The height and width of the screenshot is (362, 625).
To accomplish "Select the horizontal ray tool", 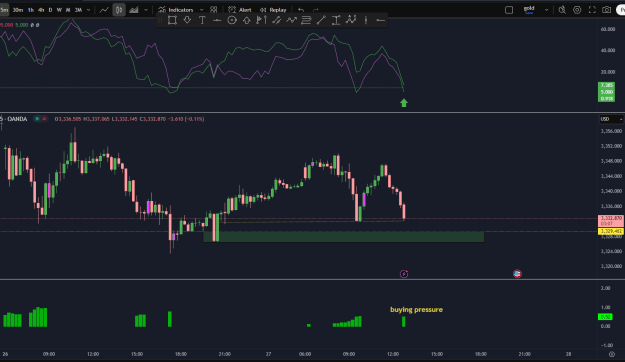I will pyautogui.click(x=217, y=20).
